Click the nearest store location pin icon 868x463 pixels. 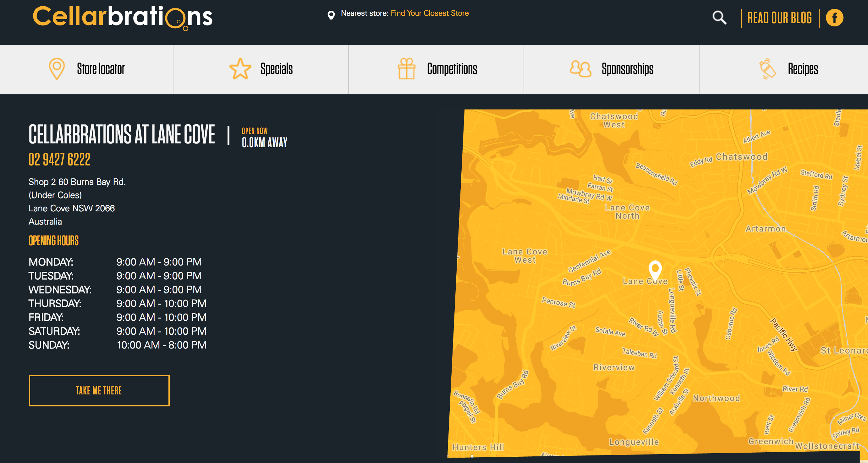coord(331,15)
